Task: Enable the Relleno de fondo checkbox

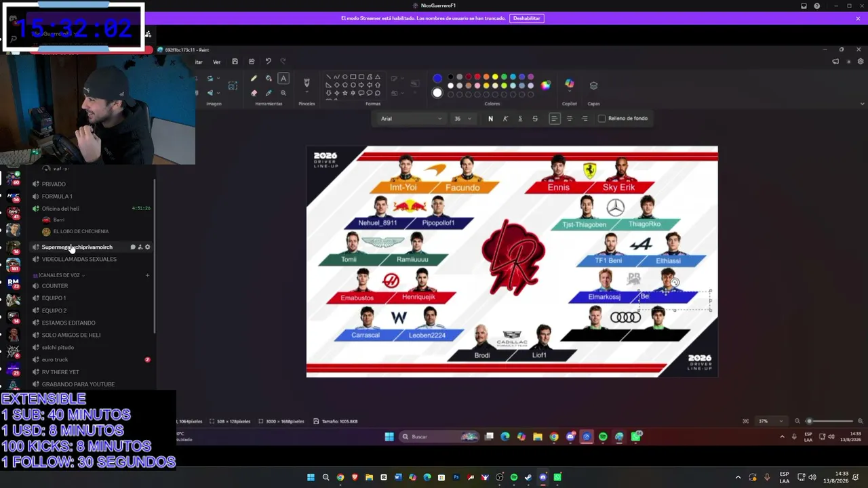Action: [601, 119]
